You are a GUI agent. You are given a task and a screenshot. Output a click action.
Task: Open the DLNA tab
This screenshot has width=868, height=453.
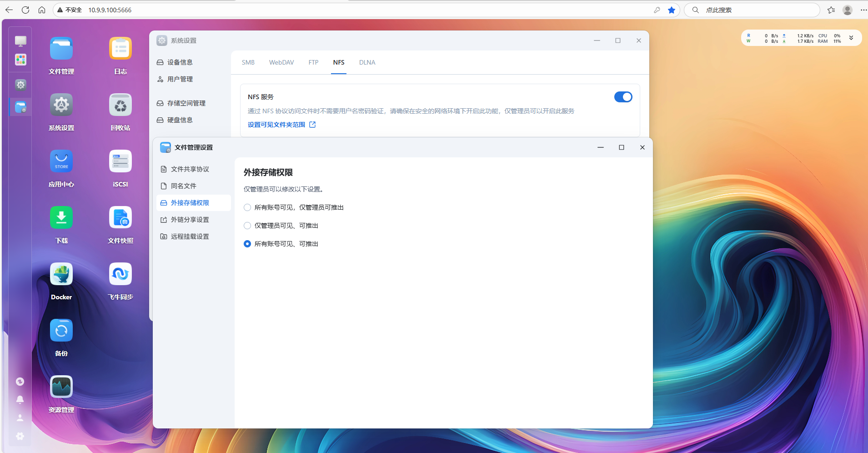[367, 62]
